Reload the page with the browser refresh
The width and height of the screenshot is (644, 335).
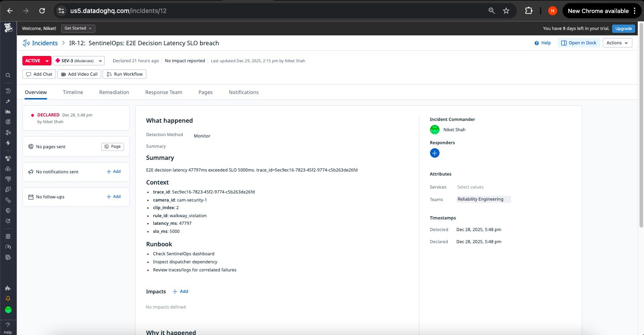42,11
